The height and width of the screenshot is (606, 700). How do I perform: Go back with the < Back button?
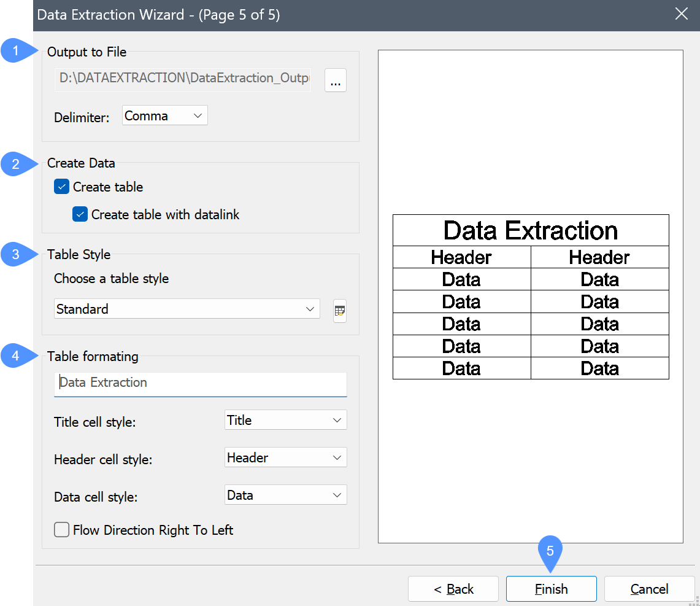coord(453,589)
